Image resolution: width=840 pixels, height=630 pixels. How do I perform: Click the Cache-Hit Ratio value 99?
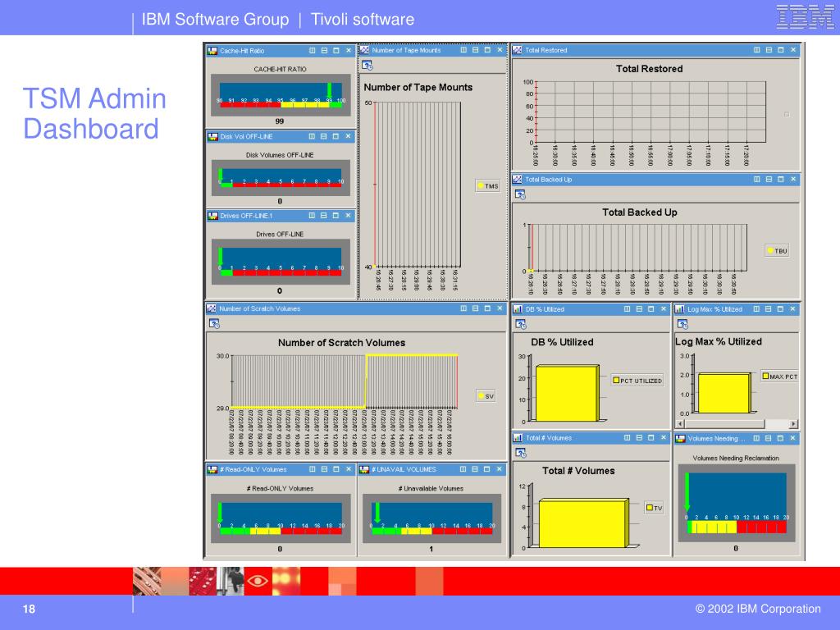pyautogui.click(x=280, y=121)
